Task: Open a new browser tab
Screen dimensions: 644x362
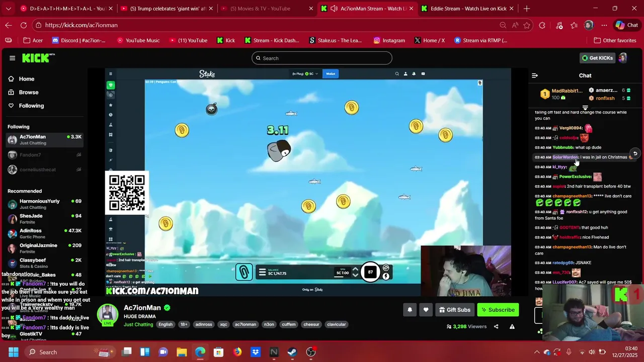Action: pos(526,9)
